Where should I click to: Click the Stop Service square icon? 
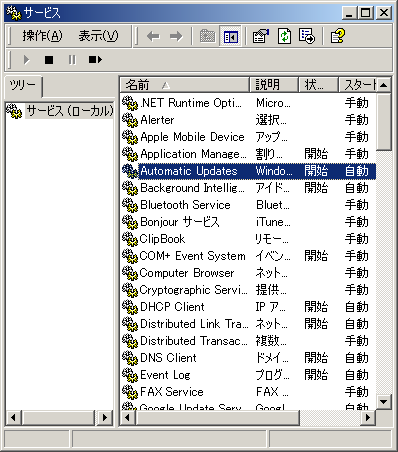49,60
